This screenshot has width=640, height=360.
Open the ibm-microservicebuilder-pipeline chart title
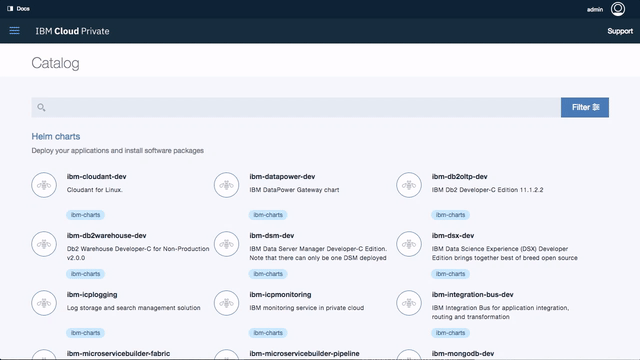[x=304, y=353]
